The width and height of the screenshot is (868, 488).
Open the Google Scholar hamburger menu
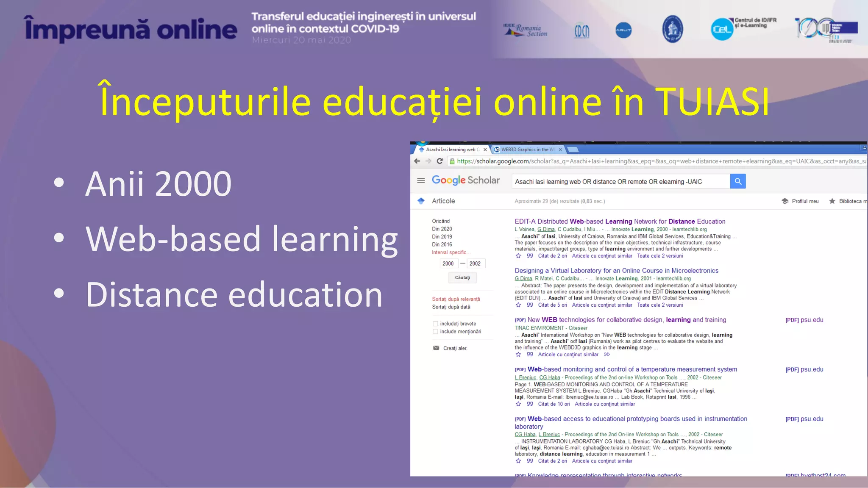[x=421, y=180]
